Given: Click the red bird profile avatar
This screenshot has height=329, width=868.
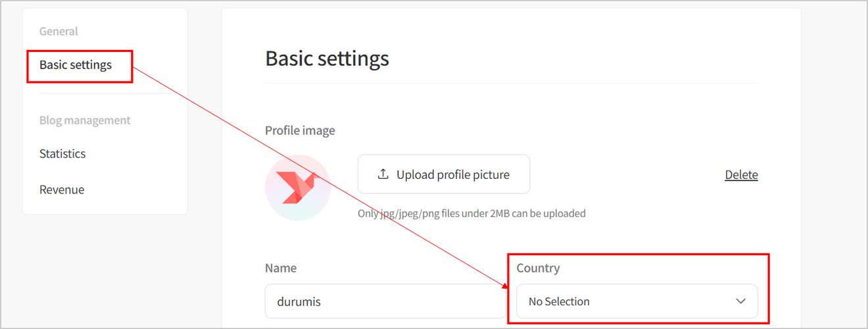Looking at the screenshot, I should (298, 188).
